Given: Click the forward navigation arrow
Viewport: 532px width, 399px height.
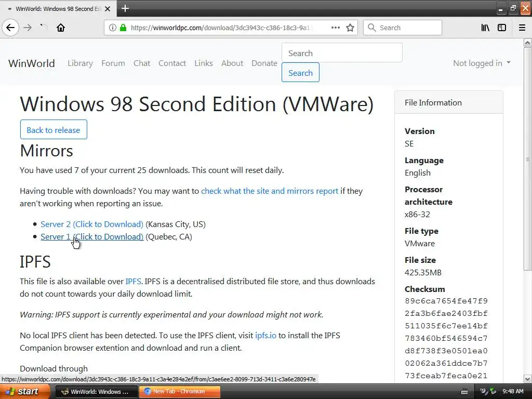Looking at the screenshot, I should [x=28, y=28].
